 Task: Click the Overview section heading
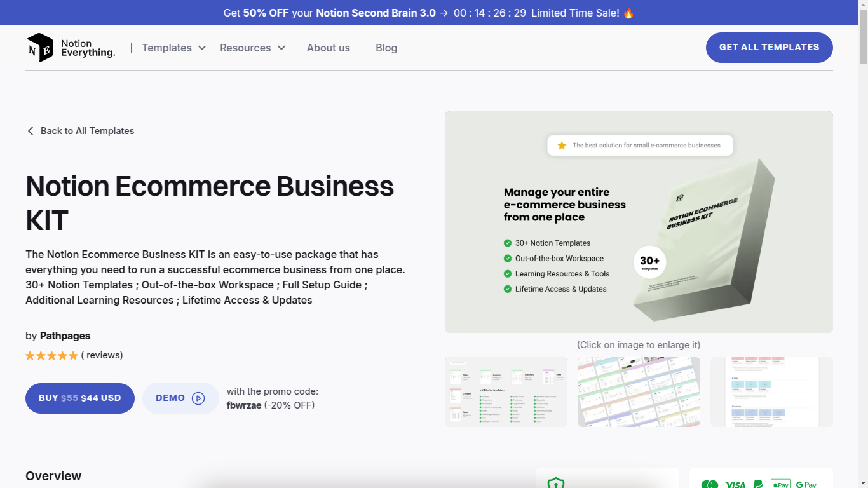click(x=53, y=476)
